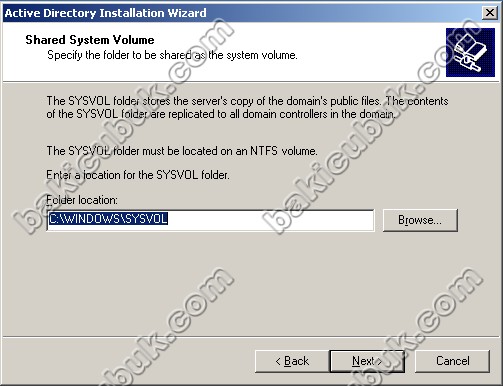Click the separator line above the wizard buttons
503x386 pixels.
point(251,337)
